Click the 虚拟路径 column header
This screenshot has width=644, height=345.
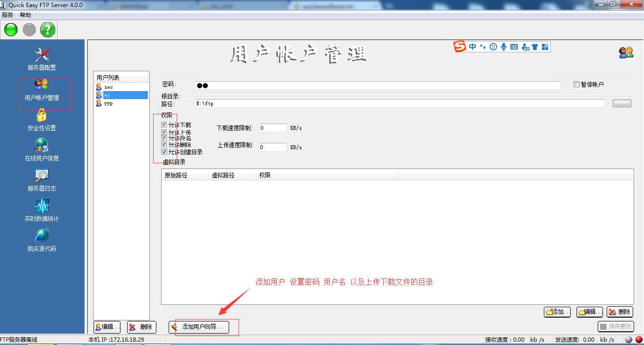(232, 175)
